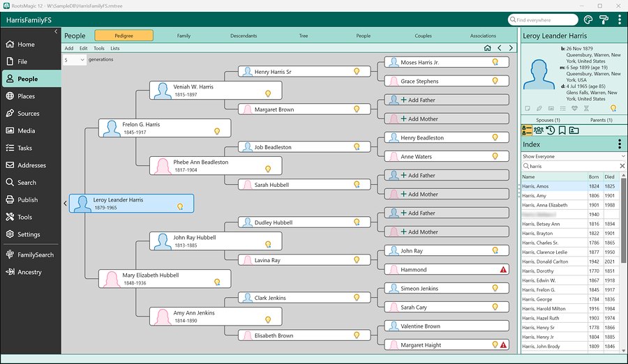Click the tasks checklist icon under Leroy's details
The height and width of the screenshot is (364, 628).
click(562, 108)
